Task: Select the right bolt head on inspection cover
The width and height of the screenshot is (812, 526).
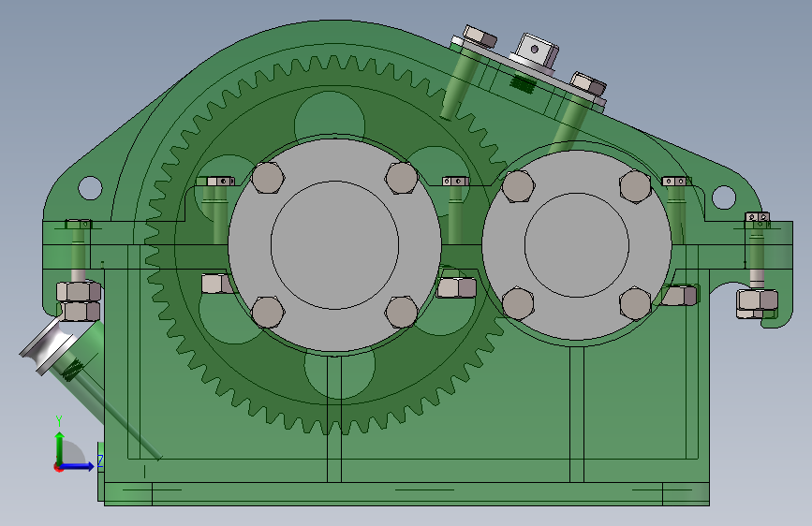Action: coord(588,84)
